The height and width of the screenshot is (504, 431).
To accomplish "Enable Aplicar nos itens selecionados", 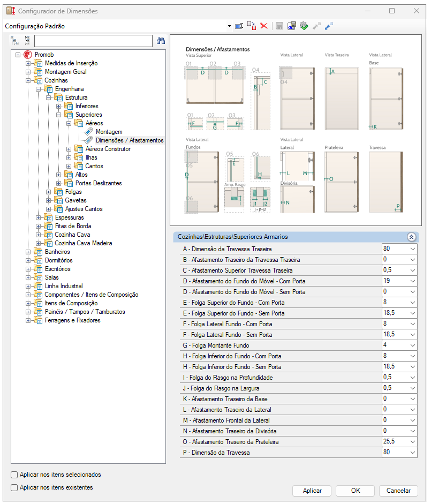I will tap(14, 475).
